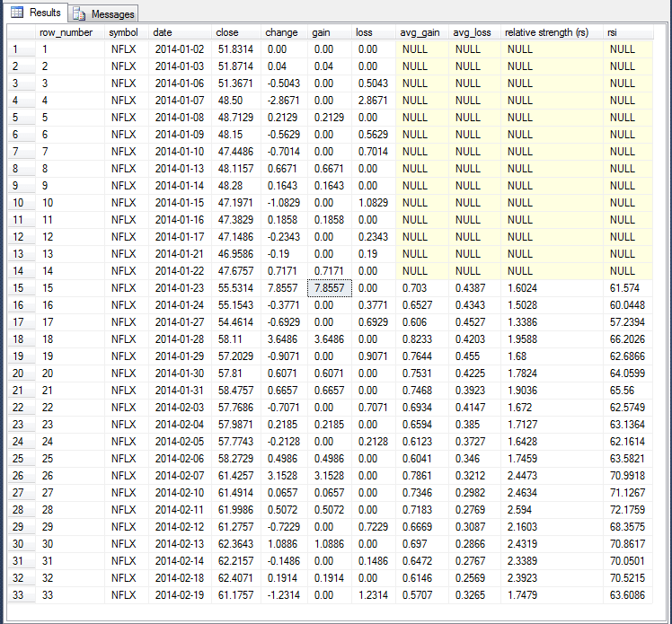Select the avg_gain column header

click(x=422, y=32)
